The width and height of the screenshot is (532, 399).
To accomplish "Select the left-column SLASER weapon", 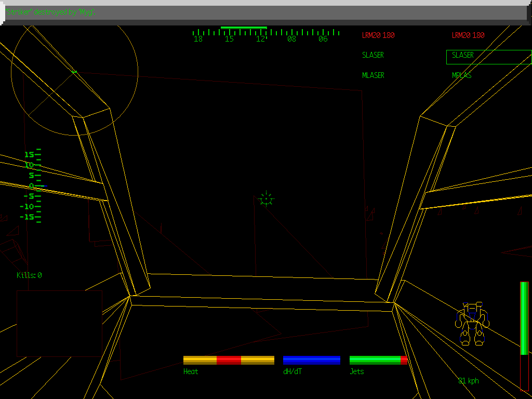I will coord(373,55).
